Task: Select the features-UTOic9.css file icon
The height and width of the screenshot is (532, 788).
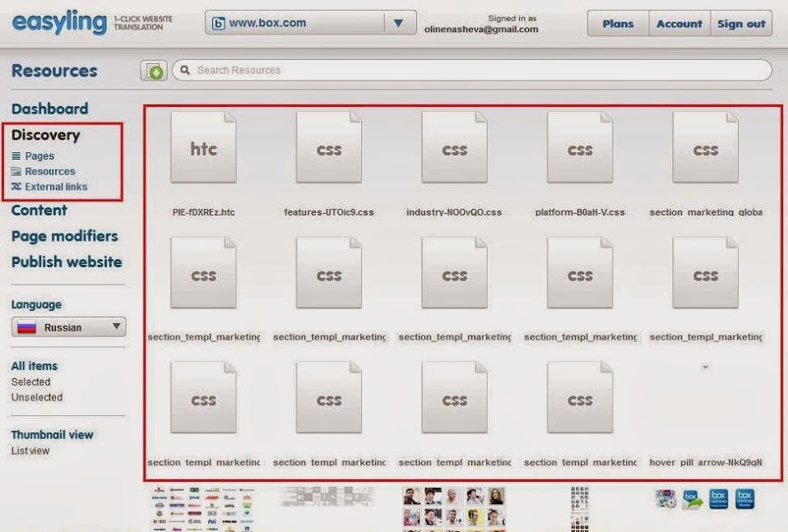Action: (x=329, y=147)
